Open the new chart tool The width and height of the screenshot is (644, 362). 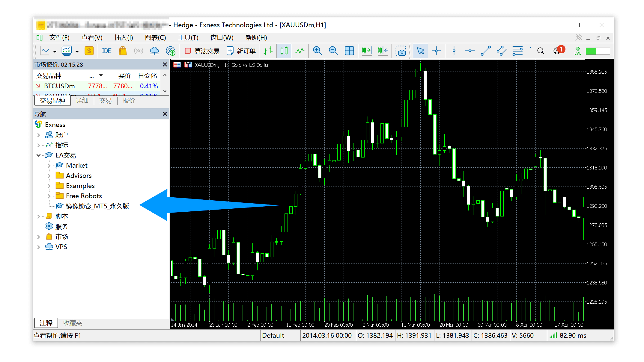(x=45, y=51)
